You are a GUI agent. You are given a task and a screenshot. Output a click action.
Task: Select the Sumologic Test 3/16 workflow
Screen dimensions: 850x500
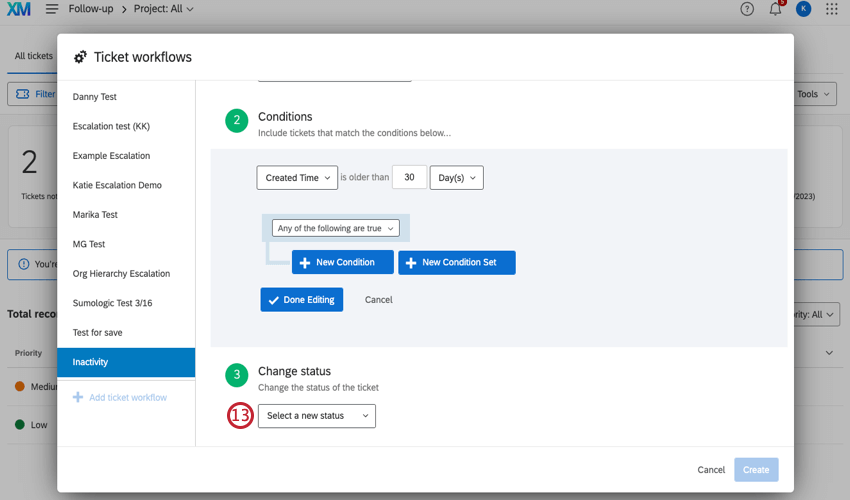126,303
